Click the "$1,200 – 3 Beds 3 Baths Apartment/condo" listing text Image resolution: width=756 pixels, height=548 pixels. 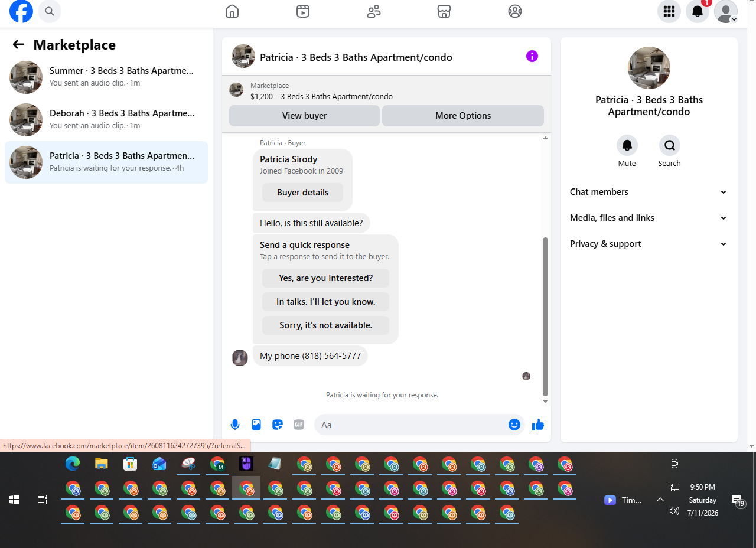coord(321,97)
